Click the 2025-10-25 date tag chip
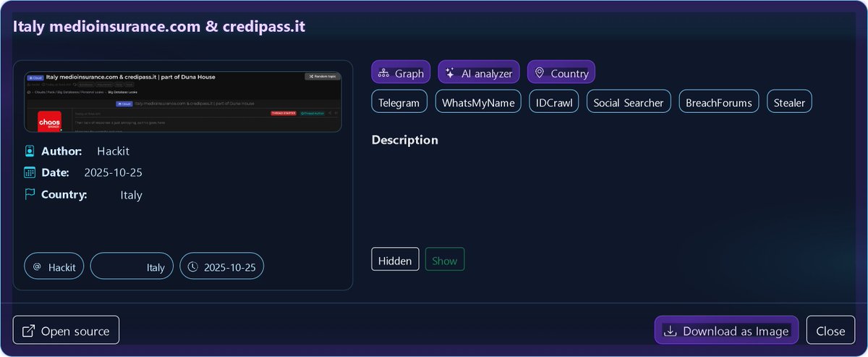Image resolution: width=868 pixels, height=357 pixels. point(222,266)
